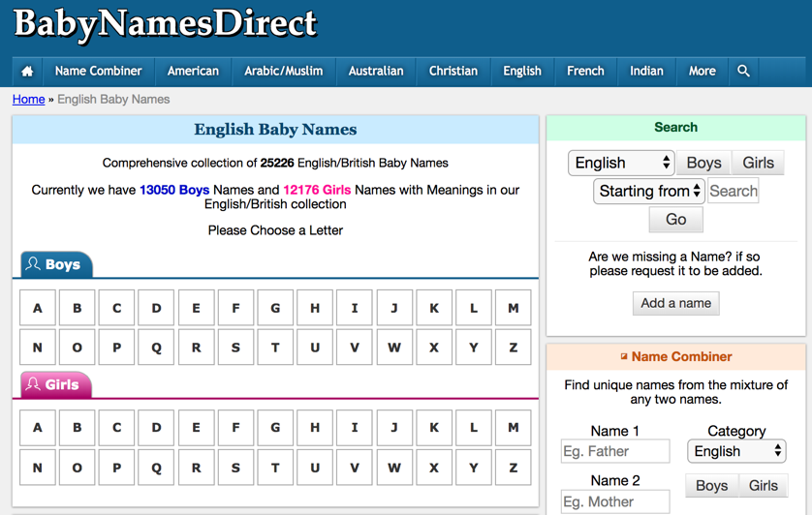The image size is (812, 515).
Task: Choose letter S under Boys
Action: [235, 348]
